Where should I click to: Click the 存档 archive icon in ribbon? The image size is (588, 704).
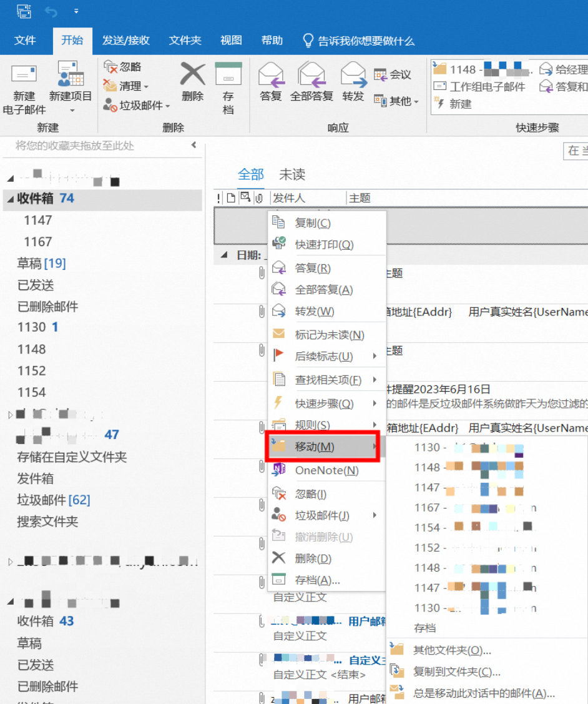coord(228,75)
